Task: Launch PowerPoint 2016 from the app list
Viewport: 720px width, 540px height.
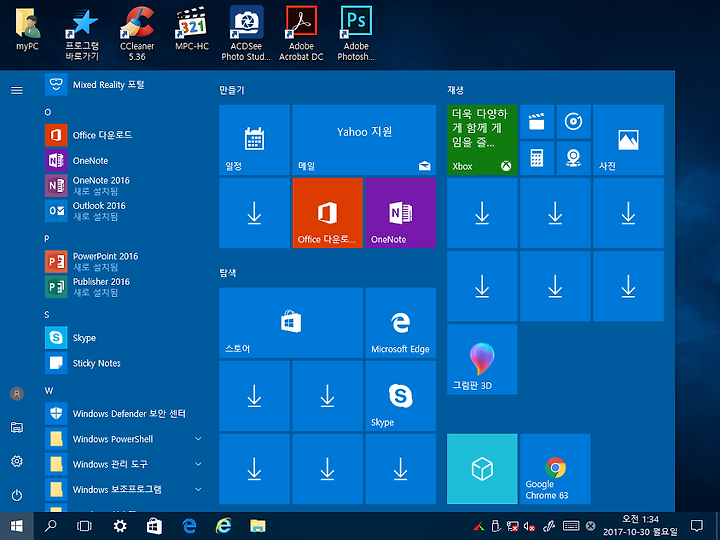Action: tap(123, 262)
